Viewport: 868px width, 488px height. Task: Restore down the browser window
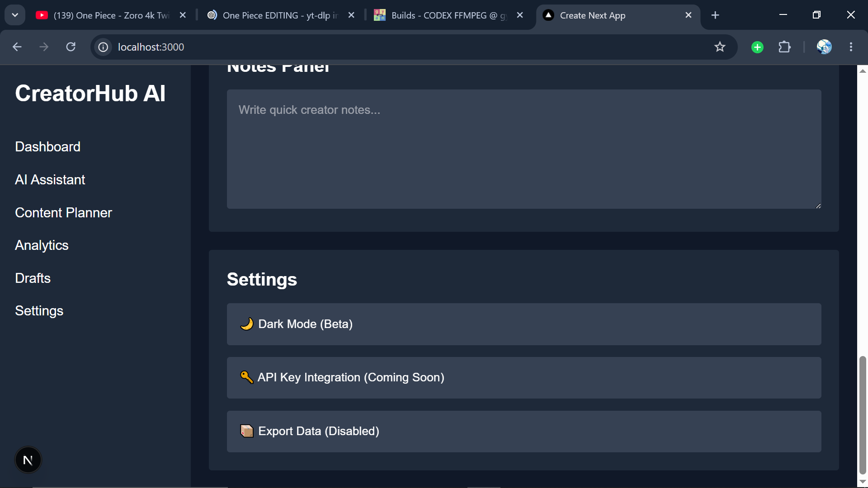click(x=816, y=15)
